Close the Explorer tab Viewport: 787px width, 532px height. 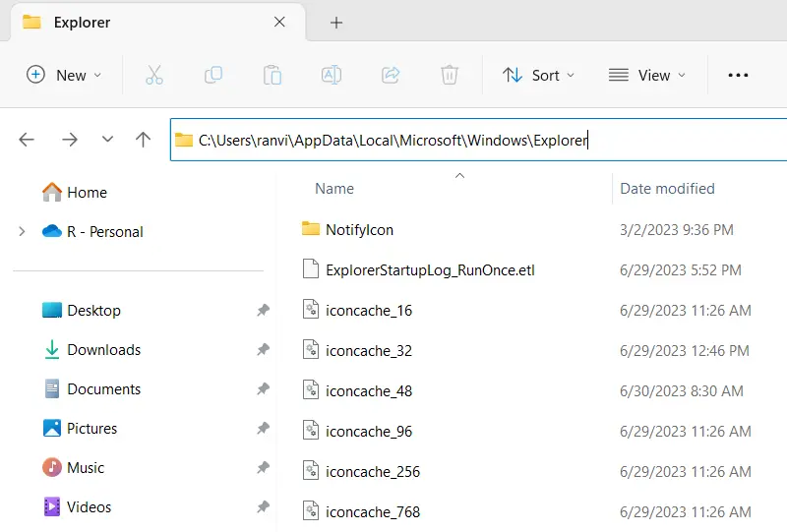pyautogui.click(x=279, y=22)
